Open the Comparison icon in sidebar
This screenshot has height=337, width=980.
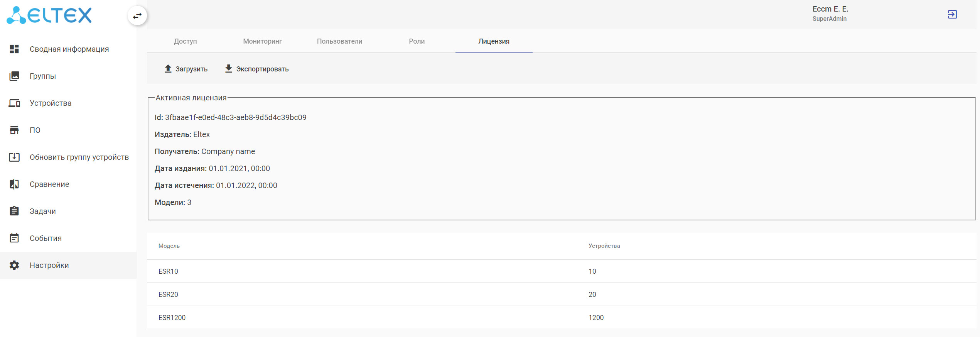point(14,184)
